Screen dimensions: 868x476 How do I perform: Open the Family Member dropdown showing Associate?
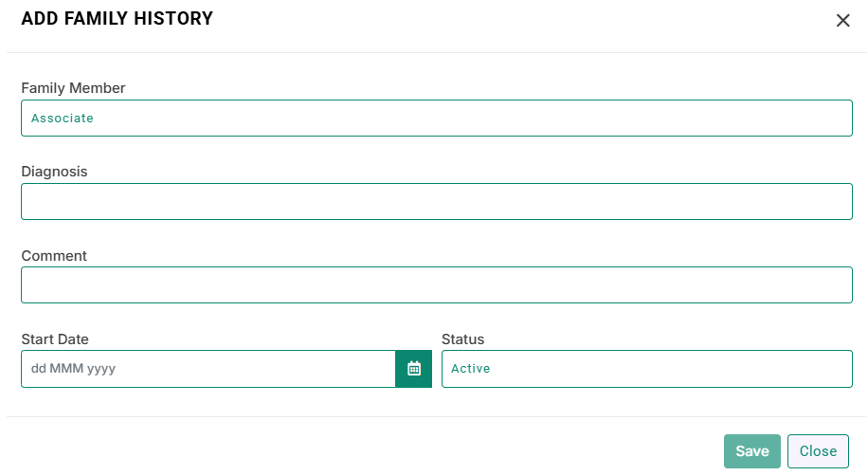pos(437,118)
